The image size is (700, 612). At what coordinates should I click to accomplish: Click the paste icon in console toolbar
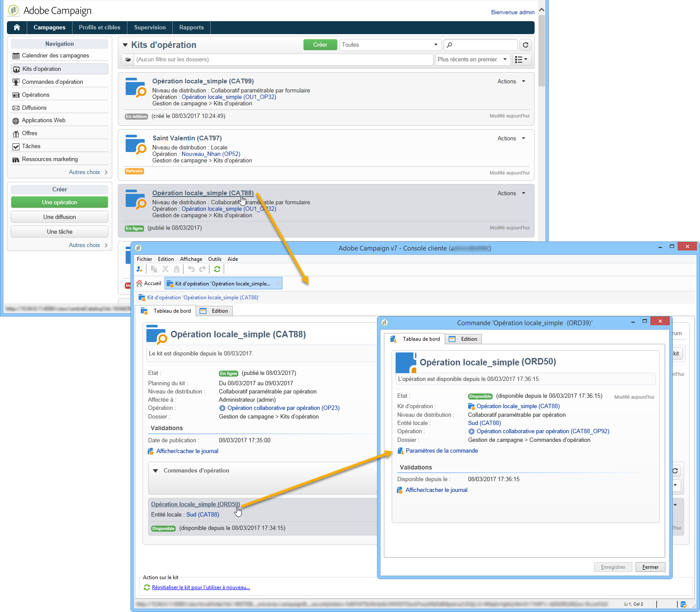177,269
